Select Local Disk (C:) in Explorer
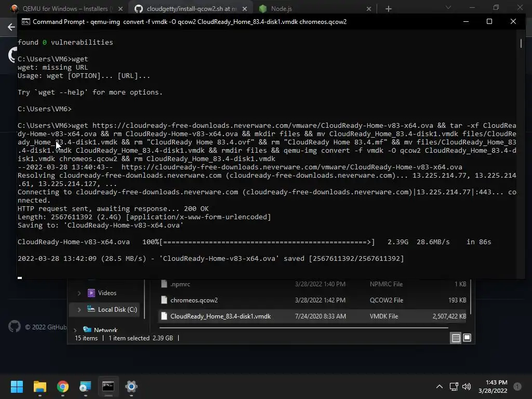The image size is (532, 399). click(x=117, y=310)
